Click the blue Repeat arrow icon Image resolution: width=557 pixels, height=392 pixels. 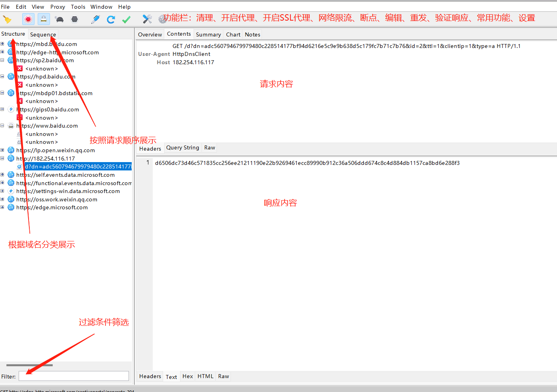111,19
